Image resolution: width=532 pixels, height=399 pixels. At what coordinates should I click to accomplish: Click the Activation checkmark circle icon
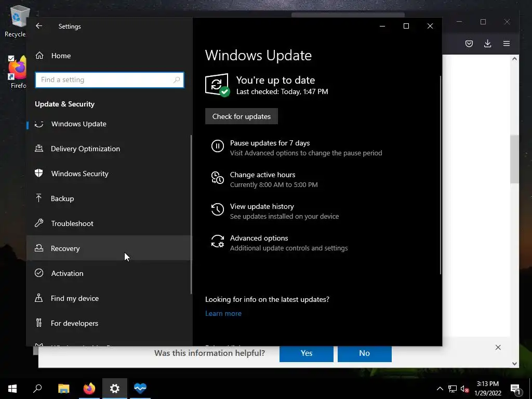(x=39, y=273)
